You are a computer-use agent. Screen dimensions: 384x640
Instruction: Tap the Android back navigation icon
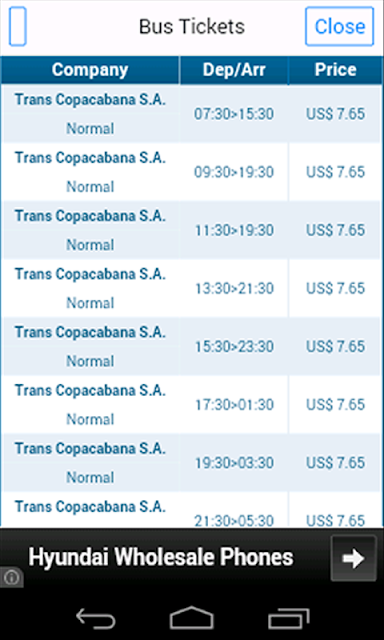[x=96, y=618]
